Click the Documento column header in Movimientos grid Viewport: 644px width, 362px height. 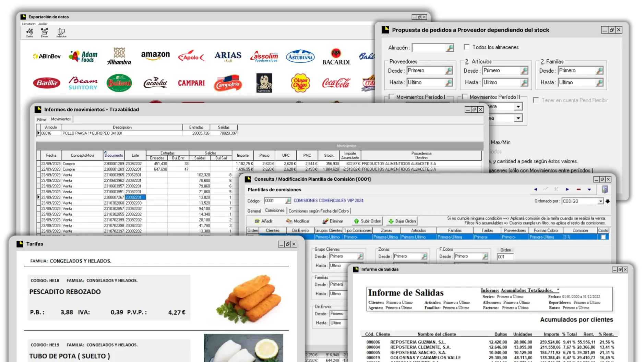pyautogui.click(x=114, y=155)
